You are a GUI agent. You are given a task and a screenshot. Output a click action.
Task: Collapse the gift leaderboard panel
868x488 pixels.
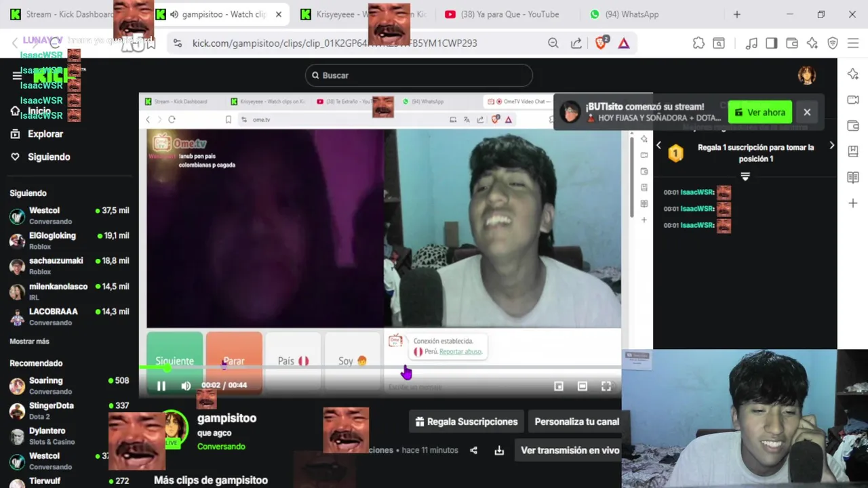click(745, 176)
